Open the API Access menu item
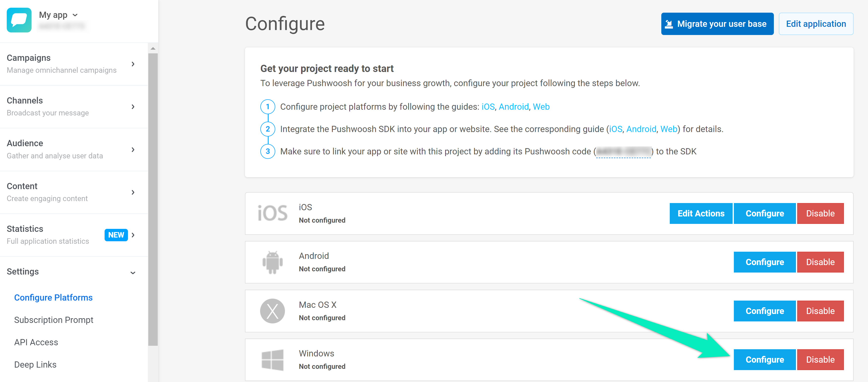The image size is (868, 382). pyautogui.click(x=36, y=342)
